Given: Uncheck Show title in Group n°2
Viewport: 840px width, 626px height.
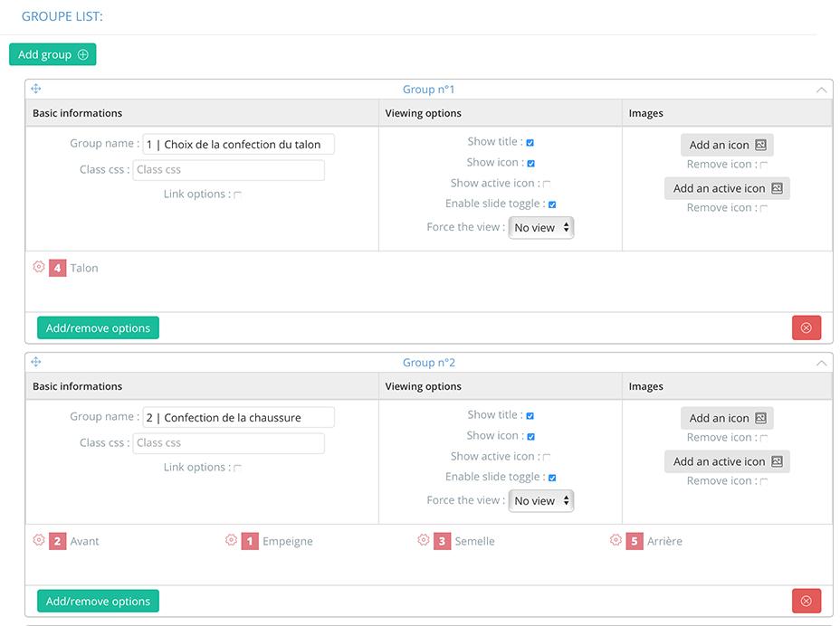Looking at the screenshot, I should [530, 415].
